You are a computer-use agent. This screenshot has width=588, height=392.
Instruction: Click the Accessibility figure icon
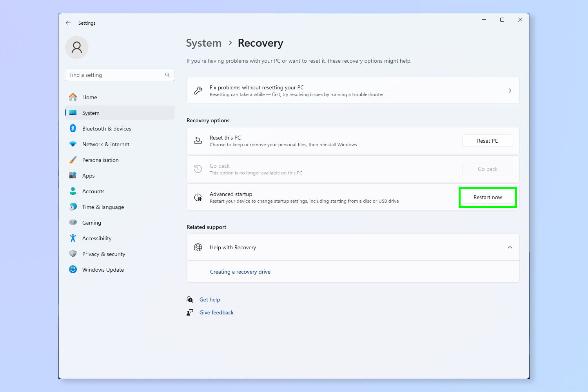click(x=73, y=238)
